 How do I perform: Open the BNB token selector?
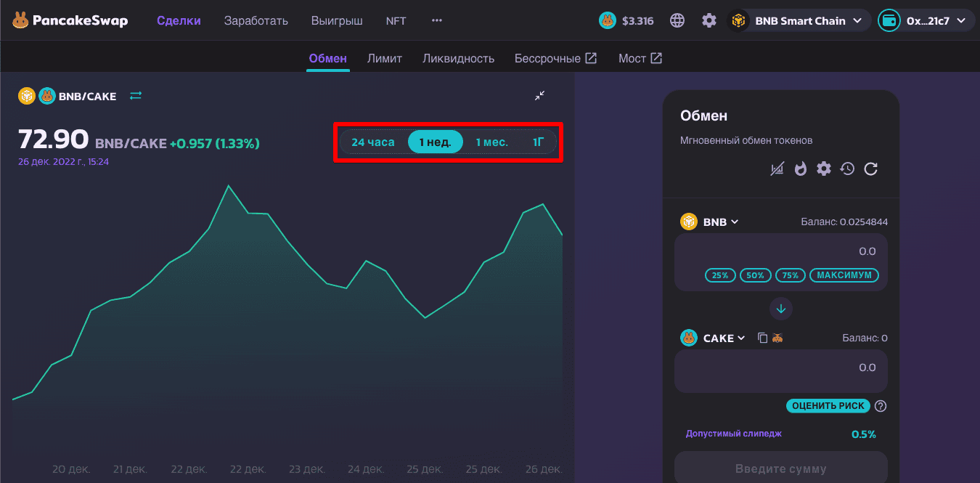tap(710, 222)
